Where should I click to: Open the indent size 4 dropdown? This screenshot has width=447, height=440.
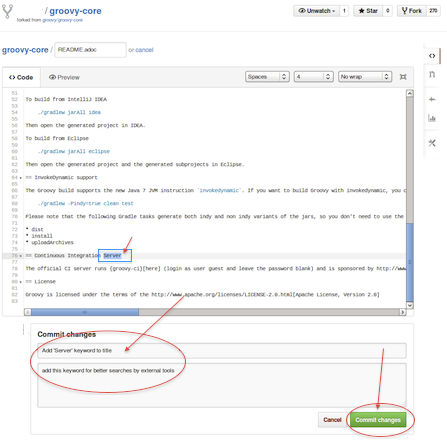(x=314, y=77)
